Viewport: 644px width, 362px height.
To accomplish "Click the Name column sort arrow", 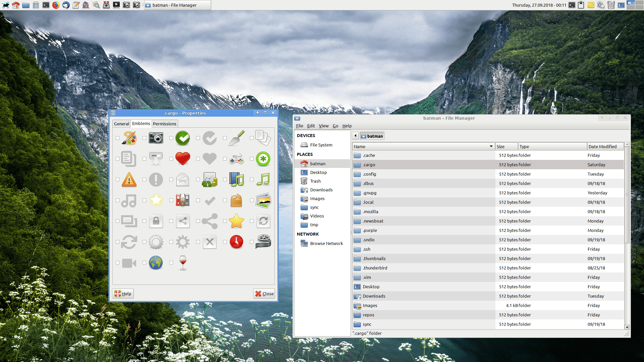I will tap(491, 146).
